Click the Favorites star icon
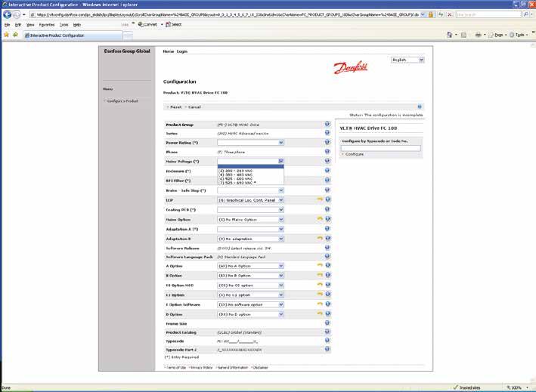The image size is (536, 392). click(x=6, y=35)
